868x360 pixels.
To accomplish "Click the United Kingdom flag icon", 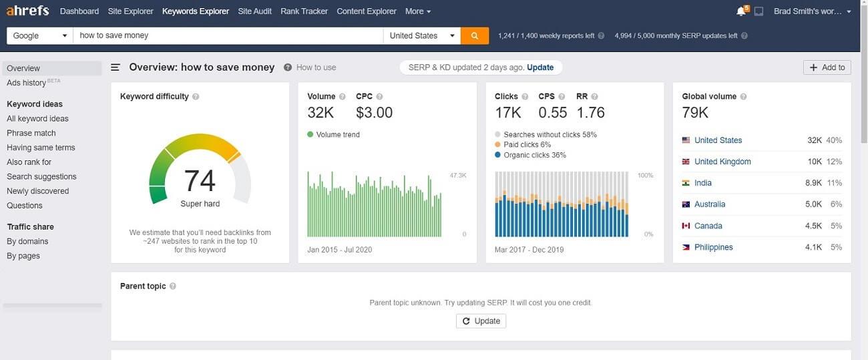I will tap(686, 162).
